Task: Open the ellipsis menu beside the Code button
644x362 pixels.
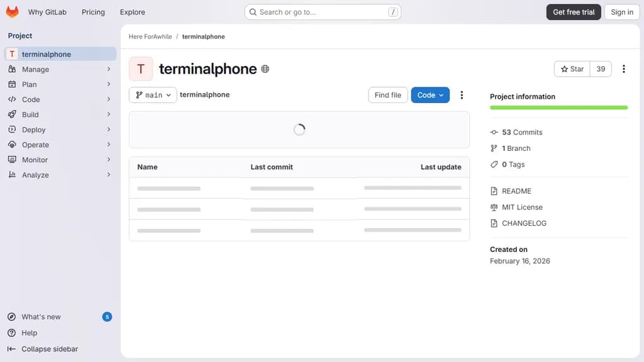Action: [x=462, y=95]
